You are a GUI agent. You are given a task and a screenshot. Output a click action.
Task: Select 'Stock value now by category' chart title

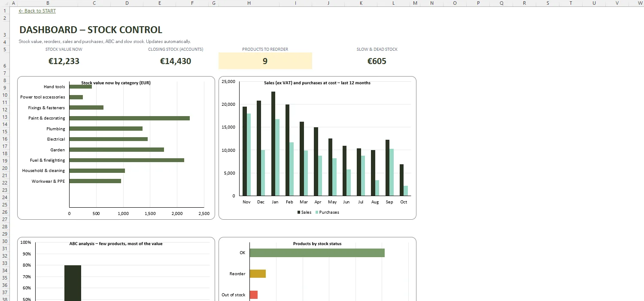116,83
